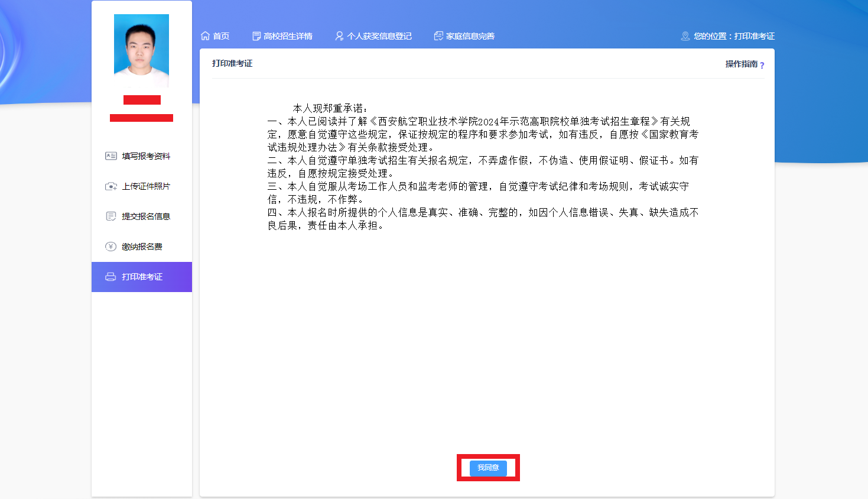This screenshot has height=499, width=868.
Task: Click the form icon beside 提交报名信息
Action: pyautogui.click(x=110, y=216)
